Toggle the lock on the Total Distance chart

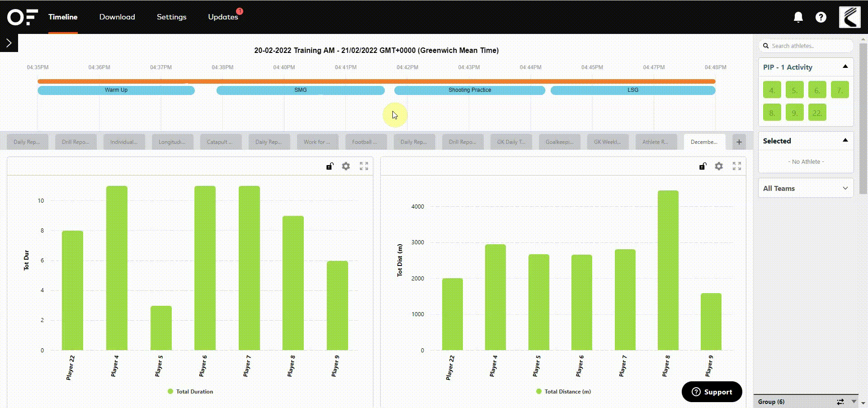tap(702, 166)
